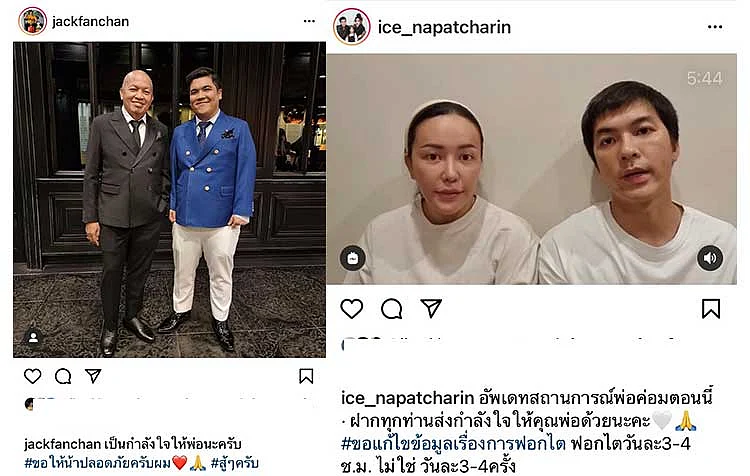Open ice_napatcharin profile avatar

[x=352, y=27]
